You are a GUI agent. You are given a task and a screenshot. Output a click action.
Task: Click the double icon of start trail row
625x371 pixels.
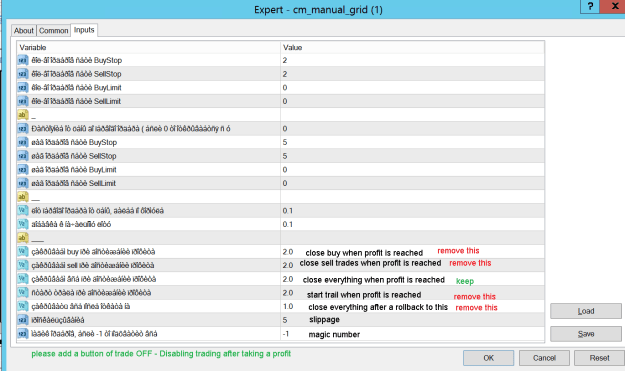point(23,292)
